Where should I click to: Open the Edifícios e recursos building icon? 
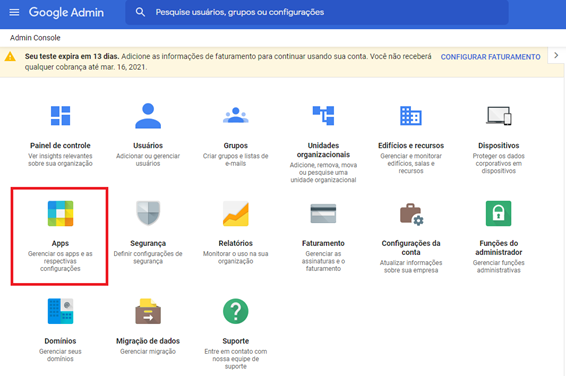(411, 116)
